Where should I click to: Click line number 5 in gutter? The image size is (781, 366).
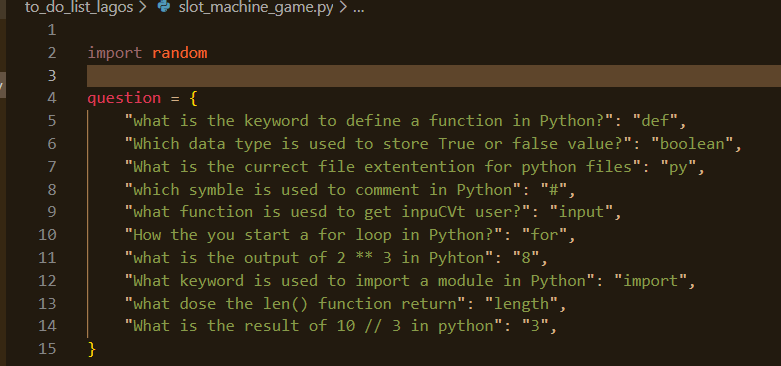point(52,121)
